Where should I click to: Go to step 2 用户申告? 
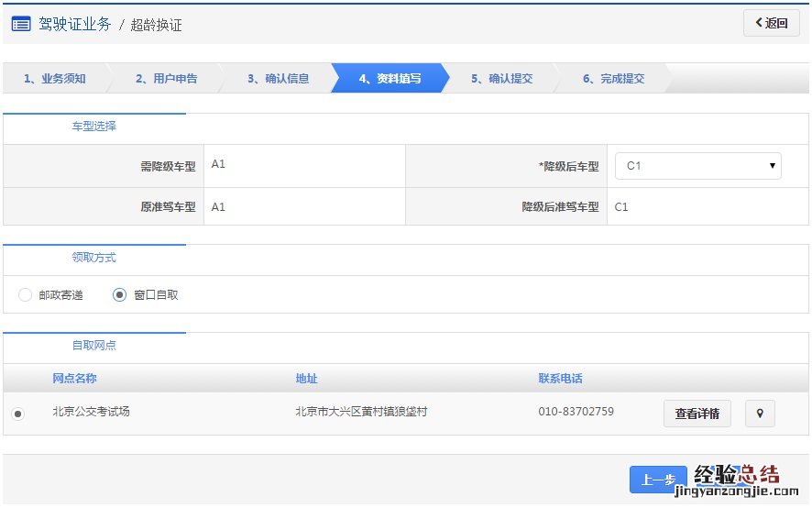(166, 79)
